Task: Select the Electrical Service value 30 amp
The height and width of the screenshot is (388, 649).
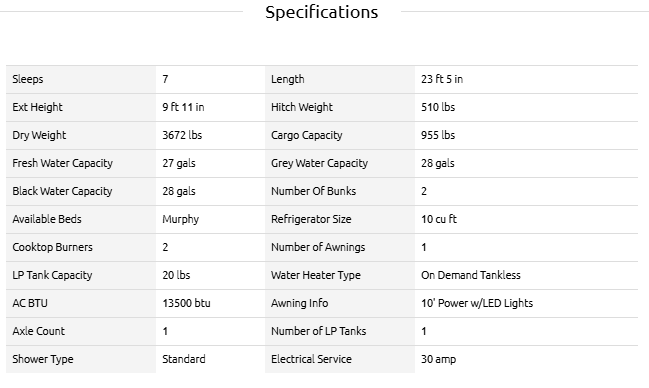Action: (438, 359)
